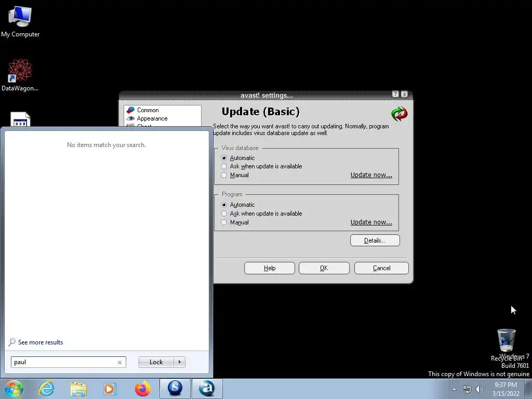
Task: Set Virus database update to Manual
Action: (x=235, y=175)
